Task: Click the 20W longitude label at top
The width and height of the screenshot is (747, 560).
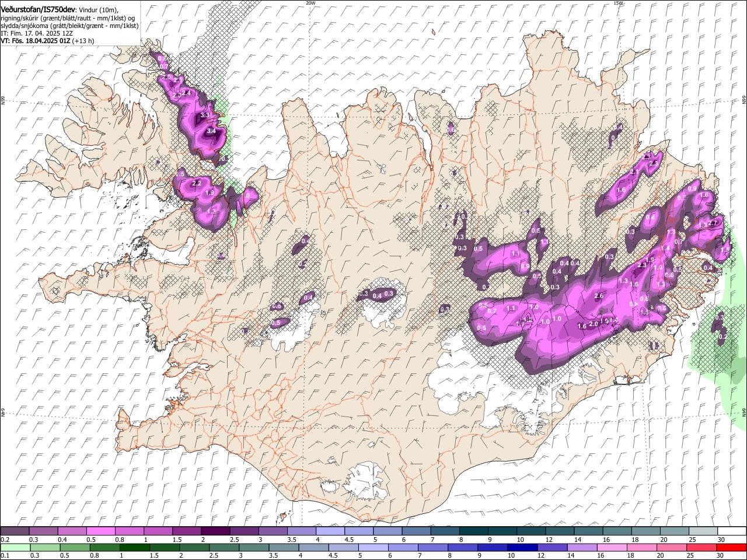Action: (310, 3)
